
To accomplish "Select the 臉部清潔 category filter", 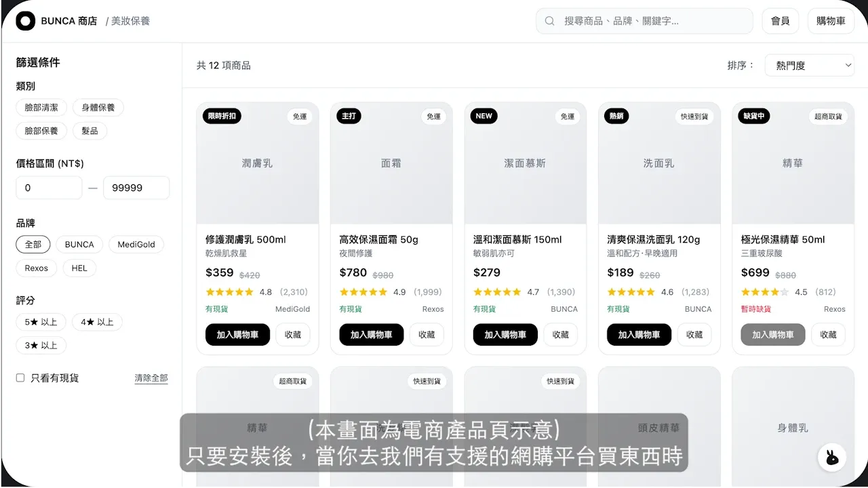I will [41, 108].
